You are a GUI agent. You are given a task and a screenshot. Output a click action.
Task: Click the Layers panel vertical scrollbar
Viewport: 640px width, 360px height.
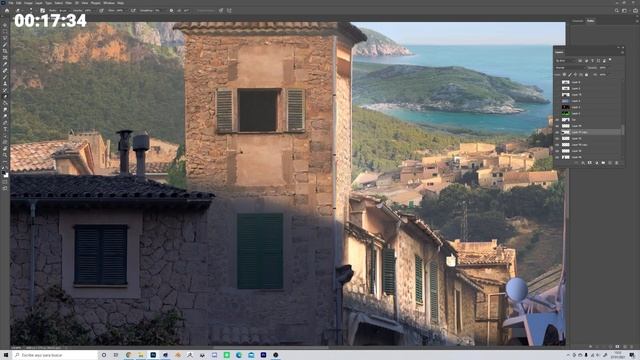pyautogui.click(x=623, y=130)
